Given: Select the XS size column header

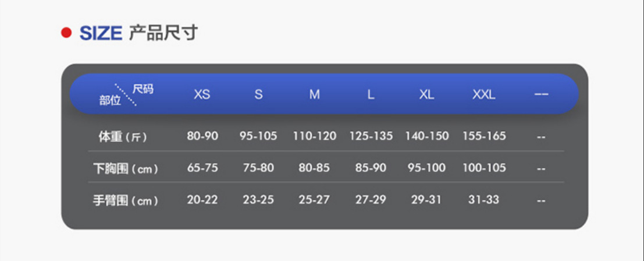Looking at the screenshot, I should pyautogui.click(x=202, y=94).
